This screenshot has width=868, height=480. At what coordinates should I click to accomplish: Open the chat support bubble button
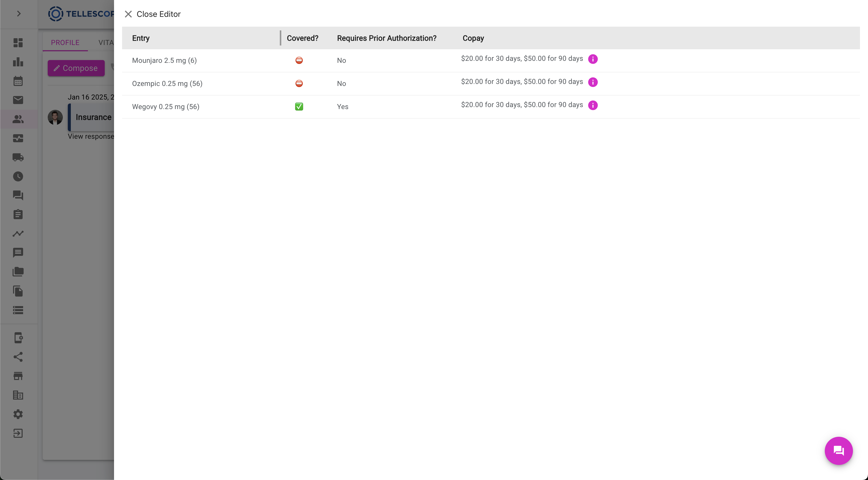[838, 451]
